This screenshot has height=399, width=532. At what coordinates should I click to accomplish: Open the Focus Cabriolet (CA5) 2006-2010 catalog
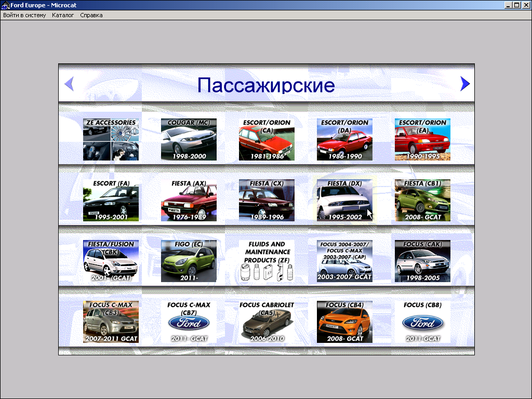coord(267,322)
